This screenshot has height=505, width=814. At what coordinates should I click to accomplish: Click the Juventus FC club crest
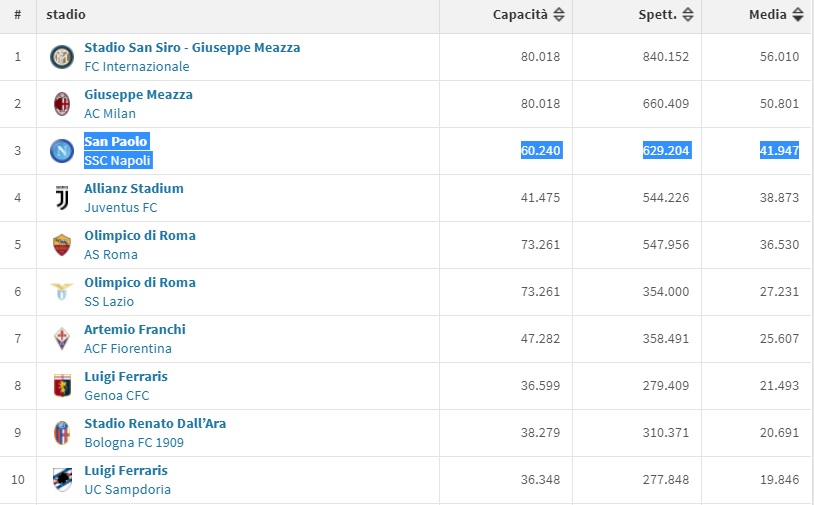pos(62,198)
